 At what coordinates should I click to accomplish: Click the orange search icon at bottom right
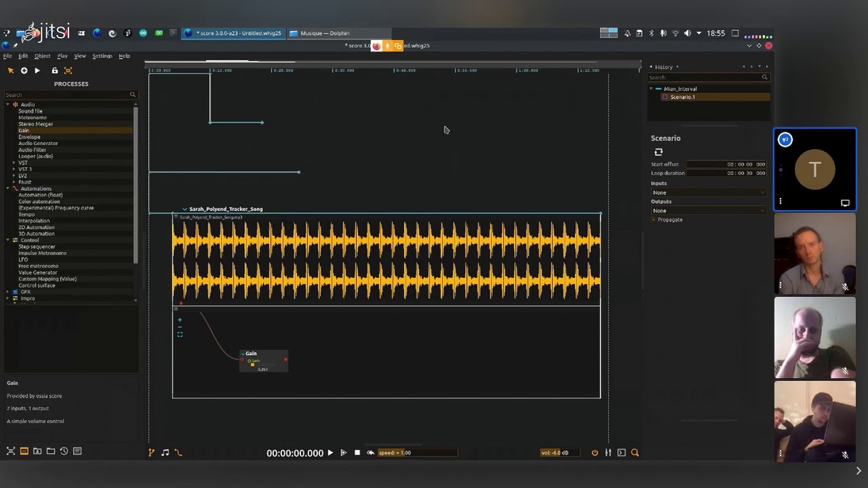point(635,453)
